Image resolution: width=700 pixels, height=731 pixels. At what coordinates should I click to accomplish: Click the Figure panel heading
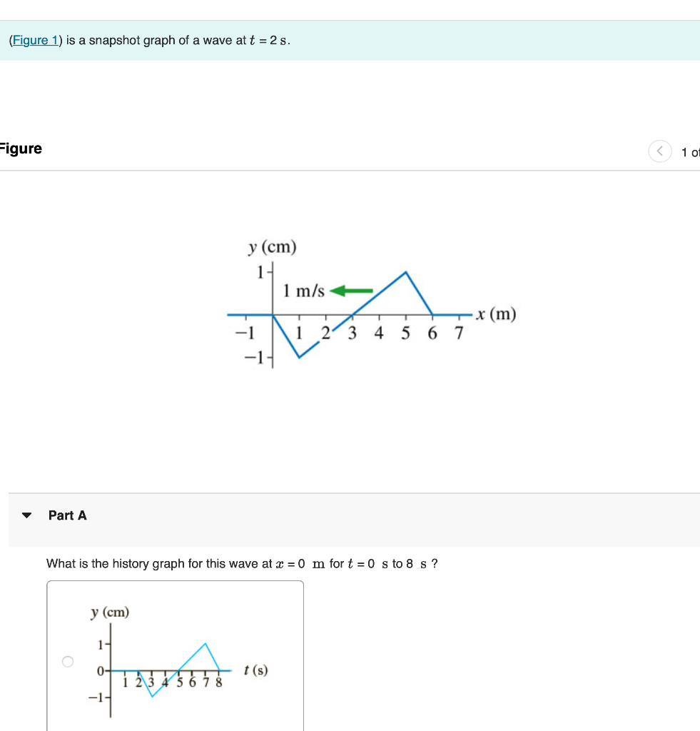tap(21, 148)
